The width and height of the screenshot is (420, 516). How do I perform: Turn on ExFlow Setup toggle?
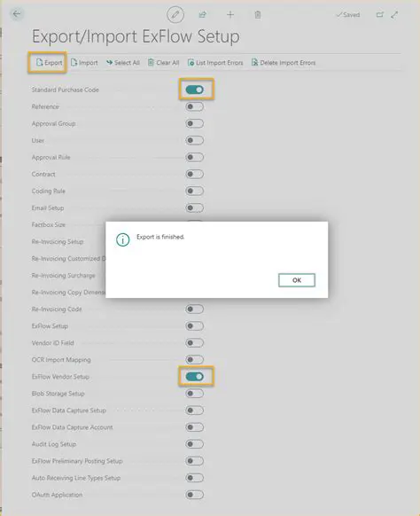(x=194, y=325)
